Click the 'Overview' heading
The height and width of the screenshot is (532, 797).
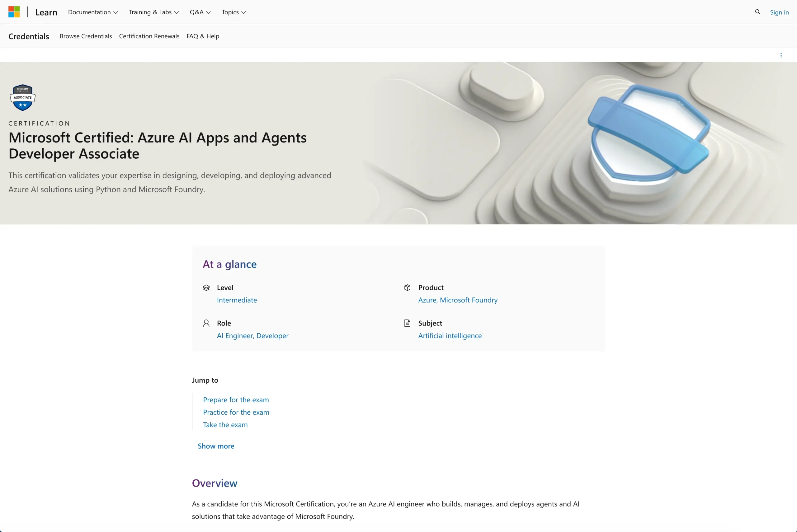point(215,483)
